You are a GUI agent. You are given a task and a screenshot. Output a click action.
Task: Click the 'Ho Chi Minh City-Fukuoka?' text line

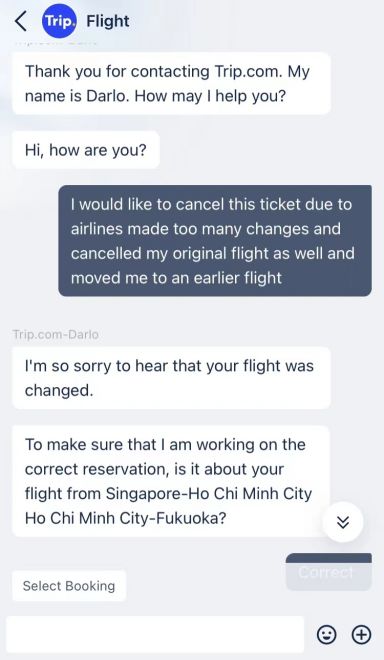pyautogui.click(x=125, y=518)
